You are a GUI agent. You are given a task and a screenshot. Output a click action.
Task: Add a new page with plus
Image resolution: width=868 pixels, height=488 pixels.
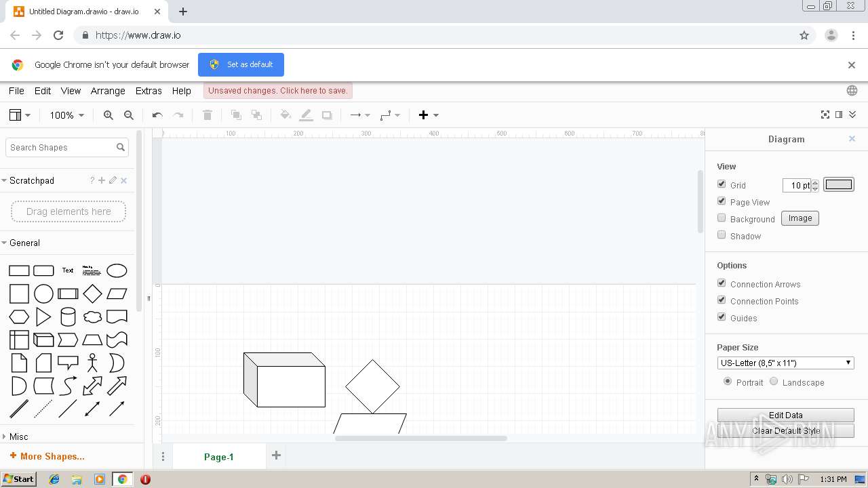tap(276, 455)
